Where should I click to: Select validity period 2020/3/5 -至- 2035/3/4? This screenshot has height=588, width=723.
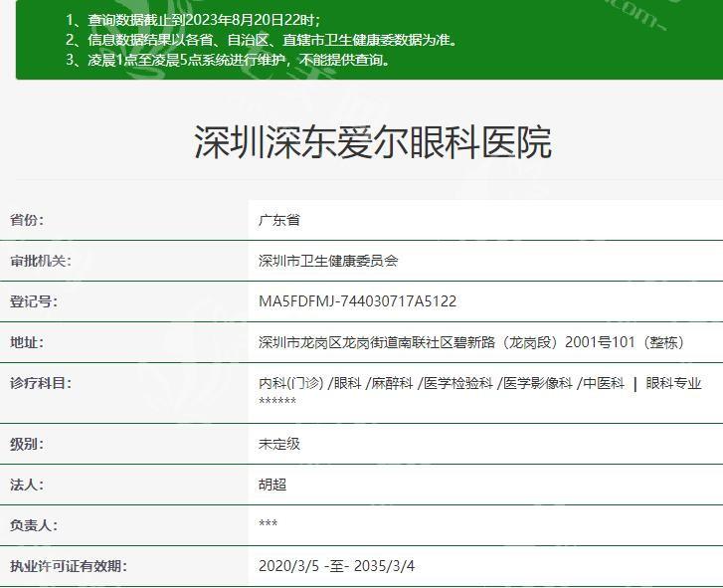pyautogui.click(x=336, y=566)
